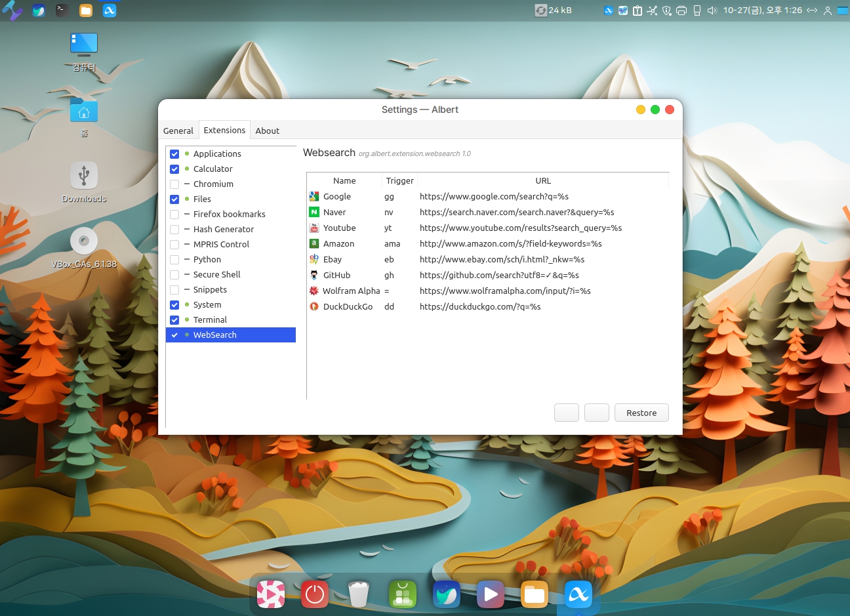The image size is (850, 616).
Task: Disable the Calculator extension checkbox
Action: [x=174, y=169]
